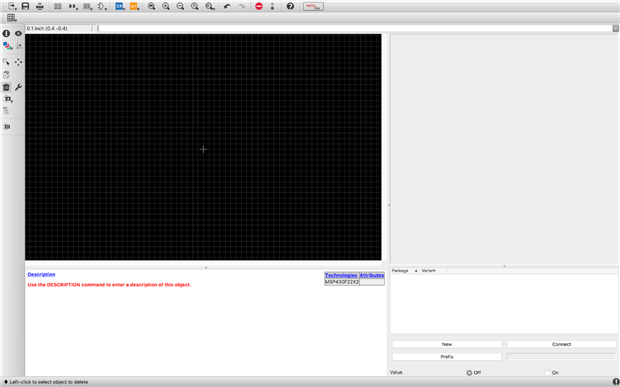This screenshot has height=387, width=620.
Task: Click the Prefix button
Action: [x=447, y=357]
